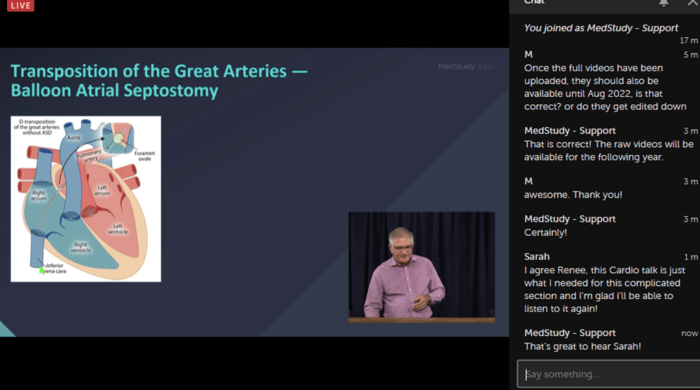Click the slide title 'Transposition of the Great Arteries'
700x390 pixels.
(149, 71)
